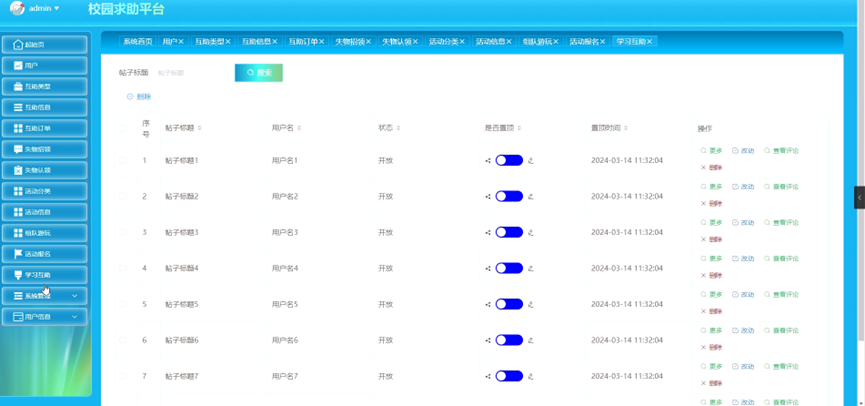Click red X 删除 for 帖子标题5
The image size is (865, 406).
[x=711, y=311]
